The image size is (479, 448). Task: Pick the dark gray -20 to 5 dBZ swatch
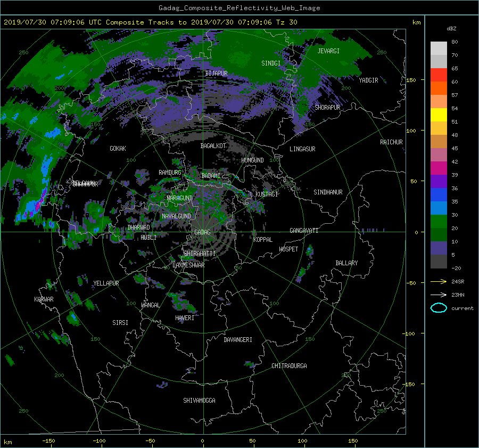click(x=439, y=262)
